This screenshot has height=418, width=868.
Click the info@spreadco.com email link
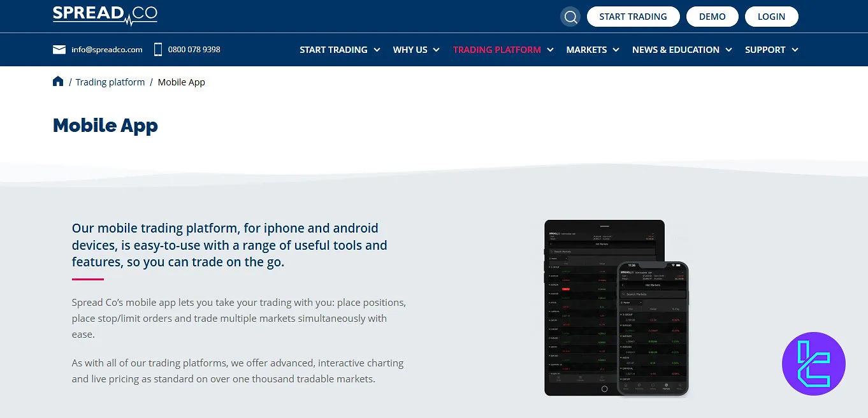[x=106, y=49]
